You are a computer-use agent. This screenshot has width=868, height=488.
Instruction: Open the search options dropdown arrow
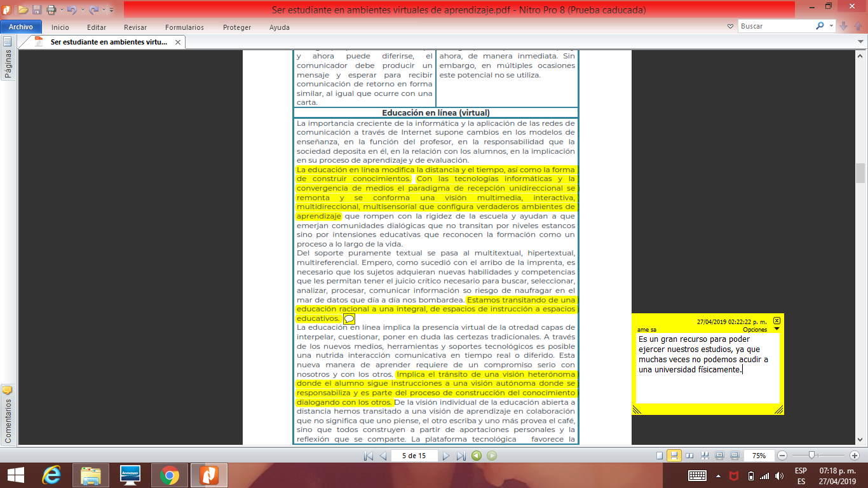pos(832,26)
